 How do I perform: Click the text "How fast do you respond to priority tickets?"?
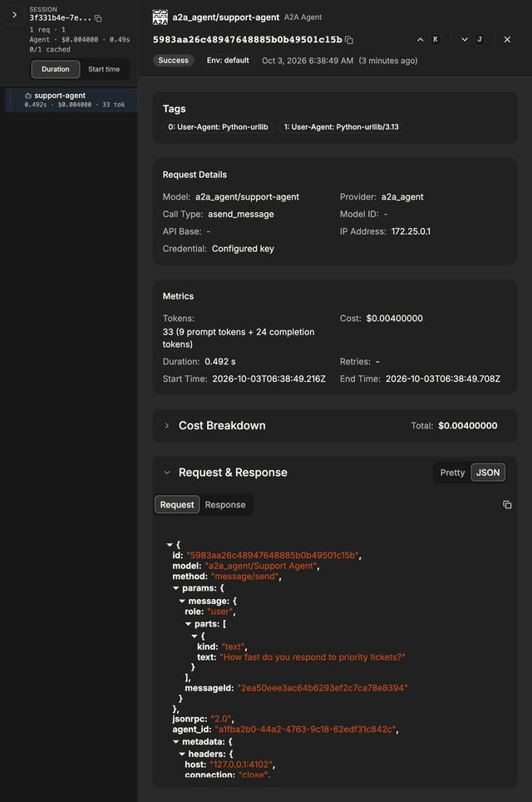click(x=313, y=657)
